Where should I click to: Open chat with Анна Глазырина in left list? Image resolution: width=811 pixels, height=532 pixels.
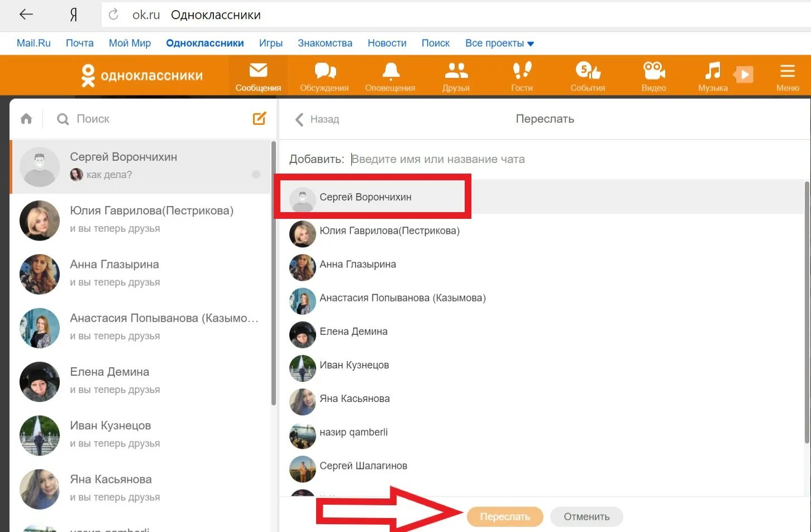coord(140,274)
